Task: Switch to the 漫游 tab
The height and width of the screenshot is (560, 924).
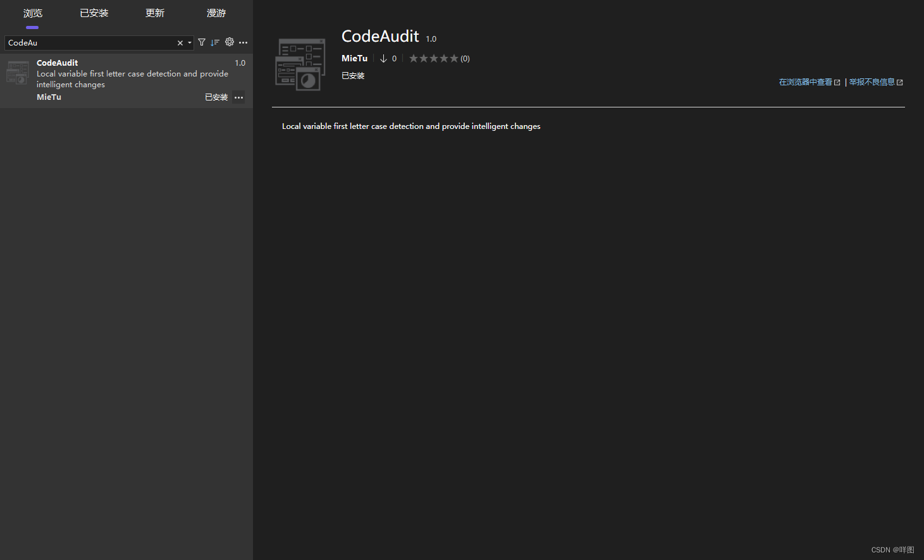Action: pyautogui.click(x=216, y=13)
